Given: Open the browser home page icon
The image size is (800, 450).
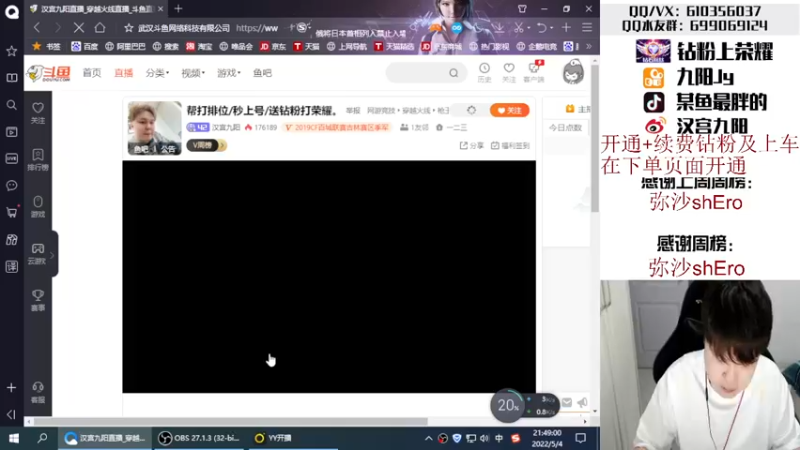Looking at the screenshot, I should click(100, 28).
